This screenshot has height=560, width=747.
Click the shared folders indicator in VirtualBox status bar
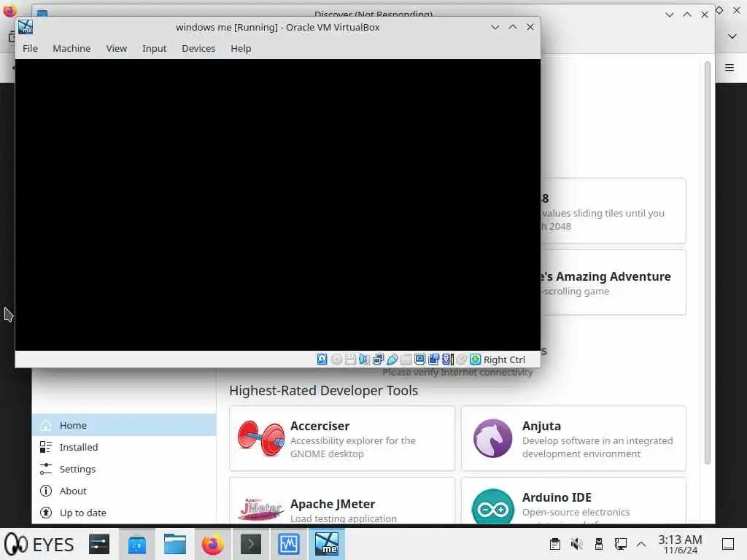pos(406,359)
